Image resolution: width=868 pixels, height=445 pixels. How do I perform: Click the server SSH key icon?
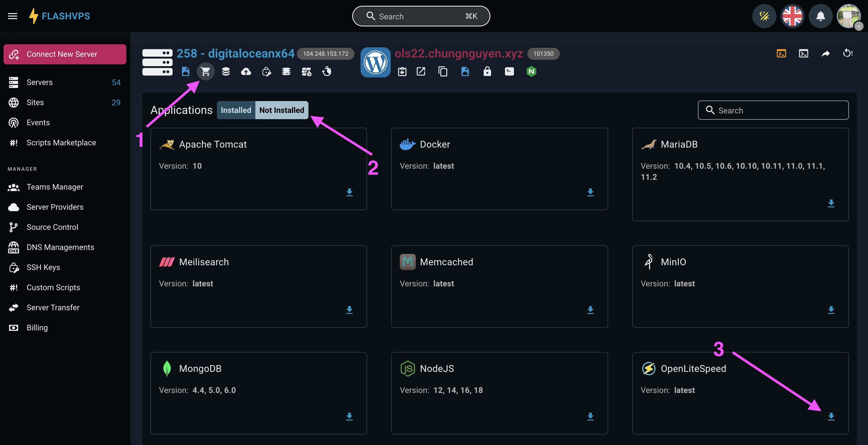pyautogui.click(x=266, y=71)
